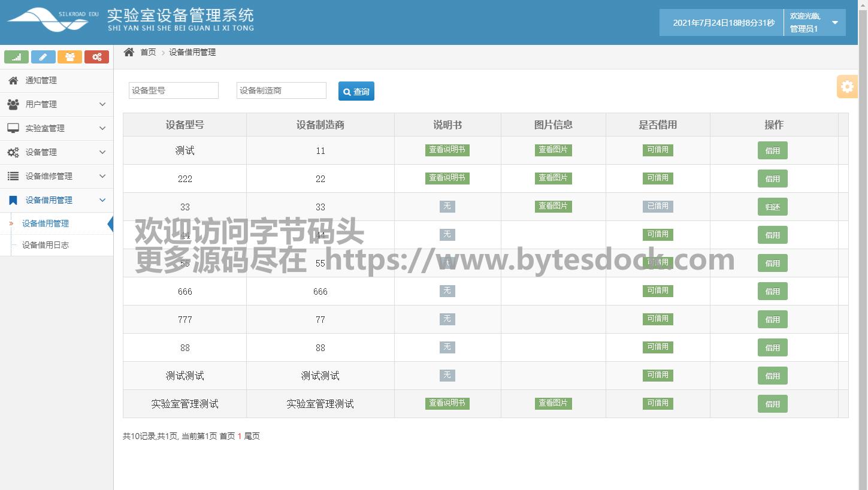Open the 管理员1 user dropdown

point(834,23)
